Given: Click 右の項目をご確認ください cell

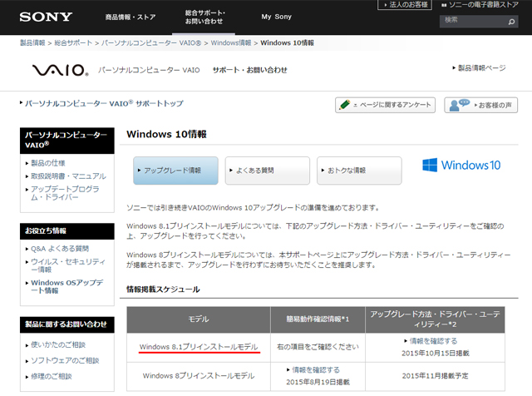Looking at the screenshot, I should [318, 347].
